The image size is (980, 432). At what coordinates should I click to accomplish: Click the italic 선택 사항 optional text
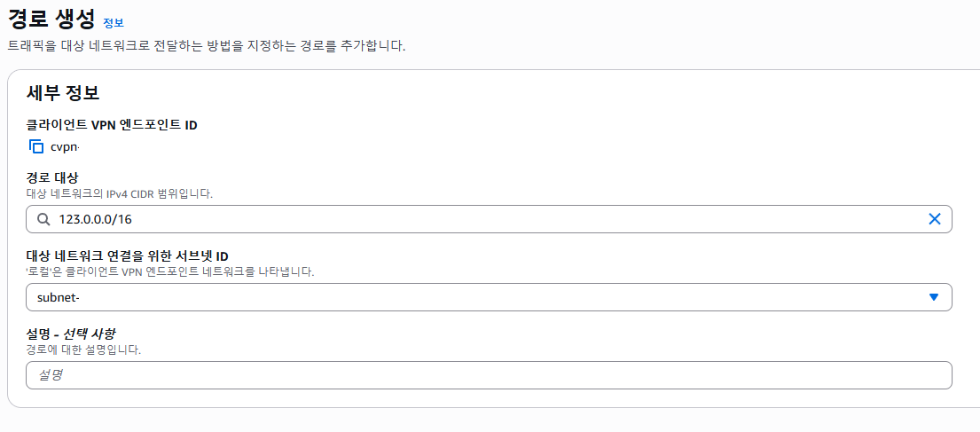pyautogui.click(x=92, y=334)
